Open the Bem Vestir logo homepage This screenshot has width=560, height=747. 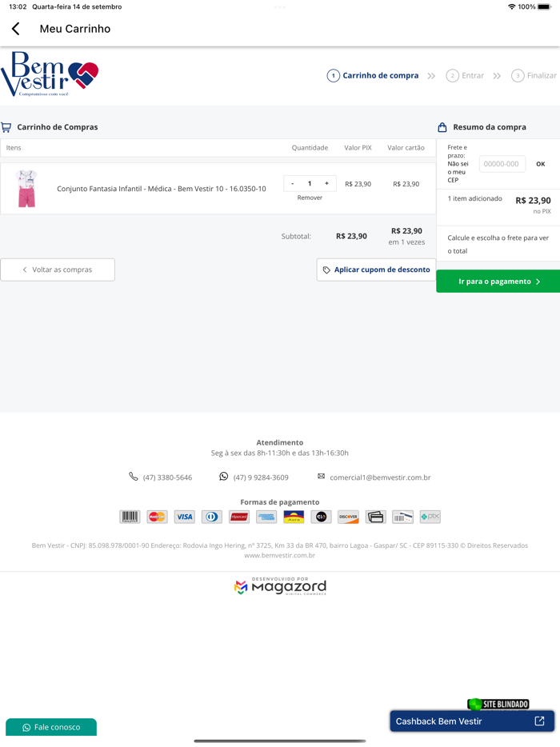click(x=50, y=74)
